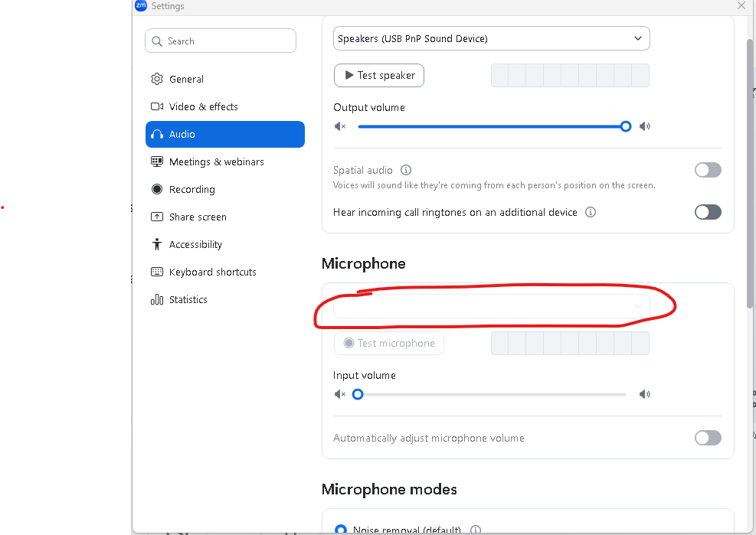Click the General gear icon

click(157, 79)
